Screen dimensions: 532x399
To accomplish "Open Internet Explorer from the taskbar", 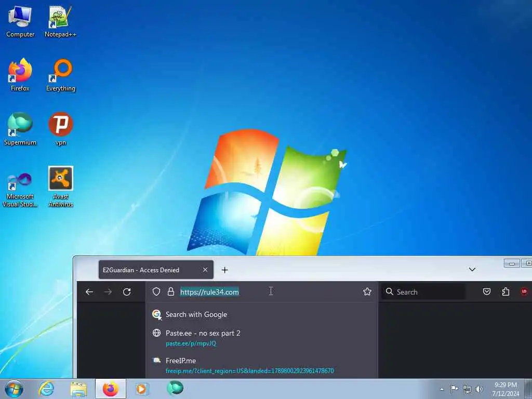I will [46, 389].
